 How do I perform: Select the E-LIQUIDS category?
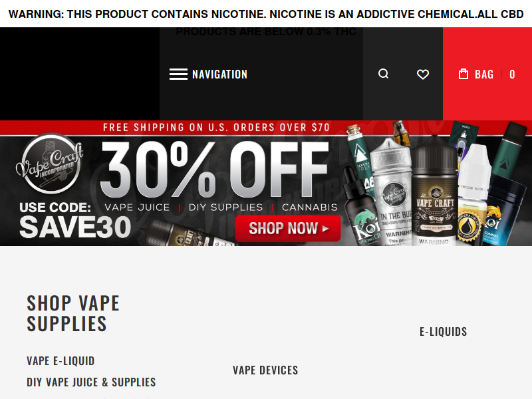pos(443,331)
